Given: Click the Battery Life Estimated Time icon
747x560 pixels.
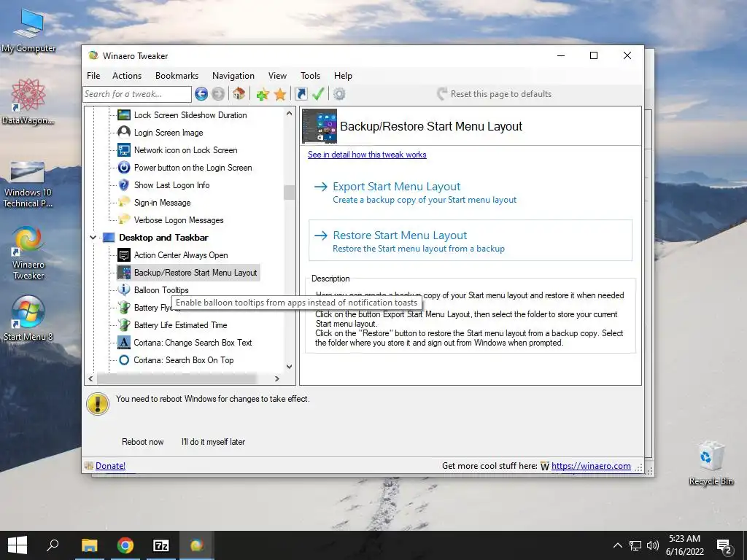Looking at the screenshot, I should click(124, 324).
